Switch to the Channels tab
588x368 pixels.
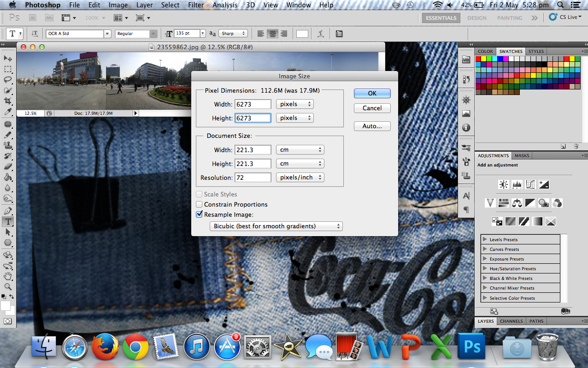(x=511, y=321)
